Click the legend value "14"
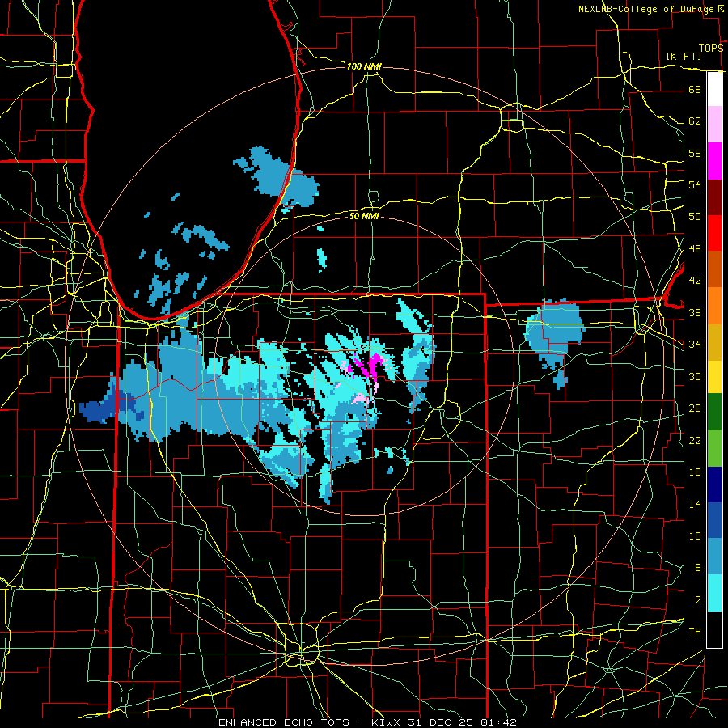 coord(695,504)
